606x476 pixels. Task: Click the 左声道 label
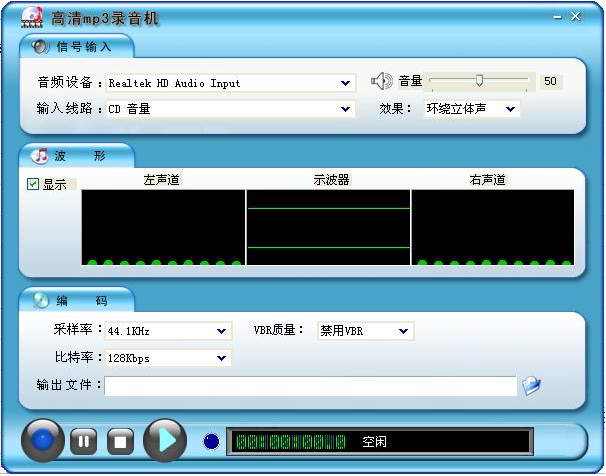[x=161, y=180]
